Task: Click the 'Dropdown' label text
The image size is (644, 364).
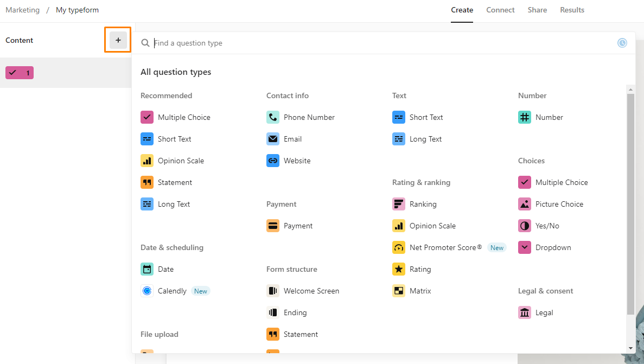Action: (x=553, y=247)
